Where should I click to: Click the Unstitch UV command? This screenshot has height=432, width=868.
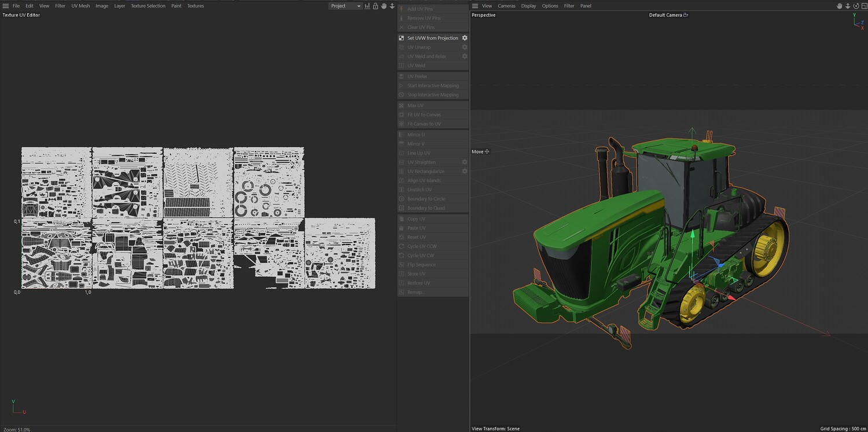[433, 190]
